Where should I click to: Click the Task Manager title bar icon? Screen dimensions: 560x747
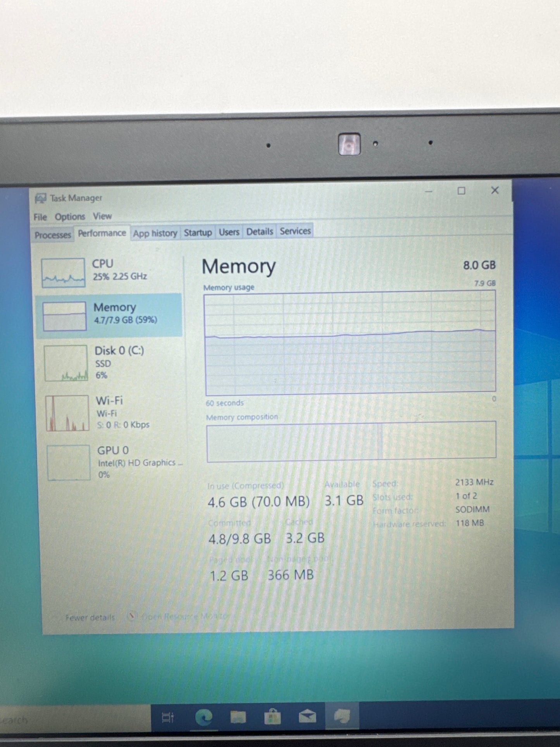[40, 198]
